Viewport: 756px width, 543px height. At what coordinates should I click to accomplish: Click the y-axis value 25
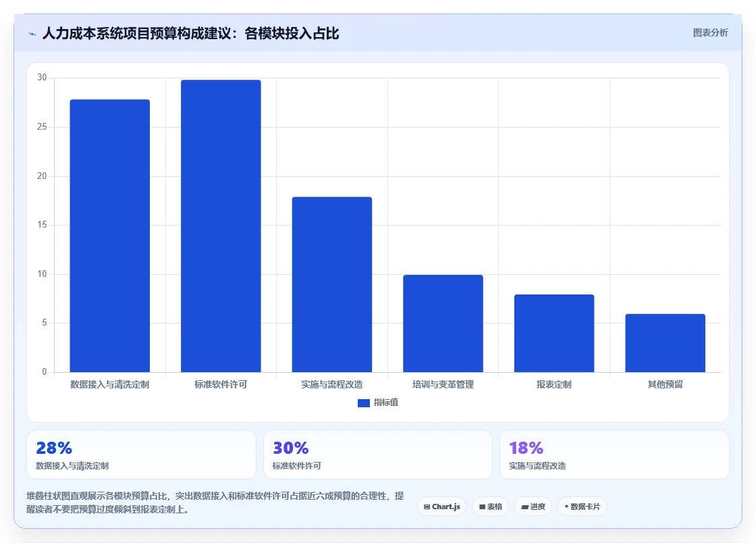[42, 127]
